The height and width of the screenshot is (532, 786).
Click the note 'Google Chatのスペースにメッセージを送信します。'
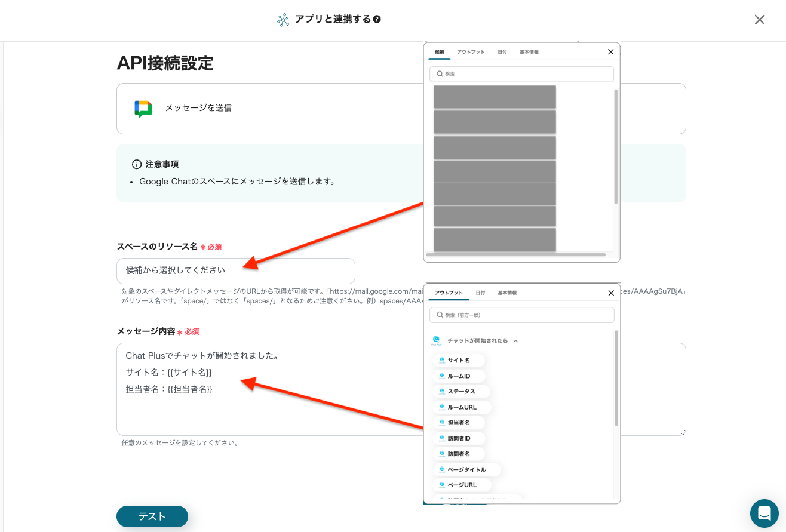pos(237,181)
